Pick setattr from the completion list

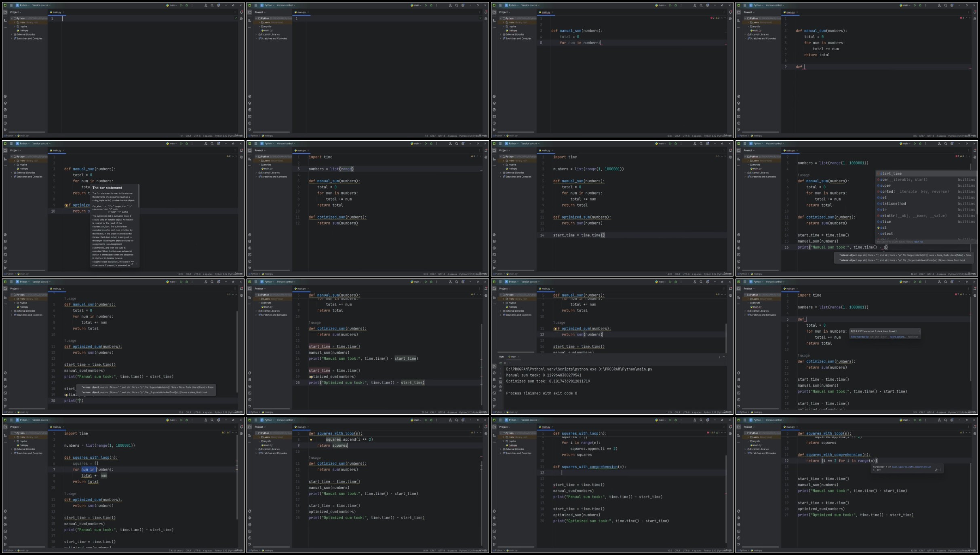925,215
